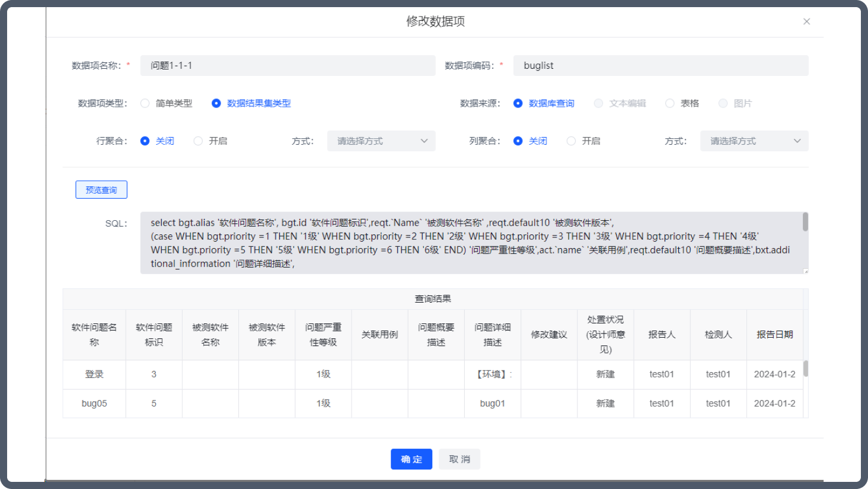Click the bug05 cell in results

coord(94,404)
